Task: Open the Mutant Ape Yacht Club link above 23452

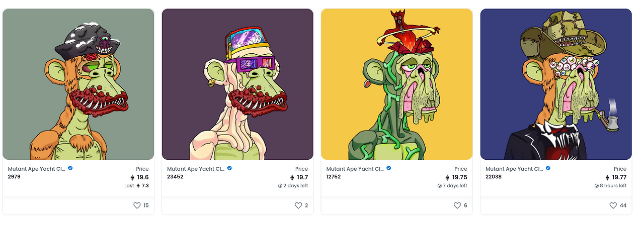Action: coord(196,169)
